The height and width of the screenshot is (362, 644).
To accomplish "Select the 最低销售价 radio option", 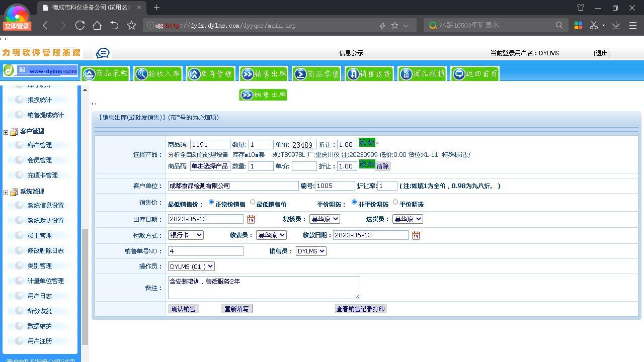I will coord(252,202).
